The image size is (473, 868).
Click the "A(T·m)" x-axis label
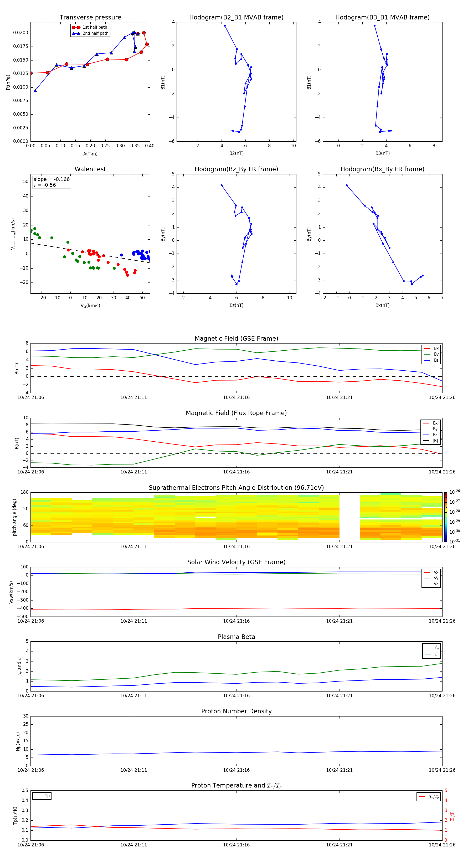click(90, 154)
